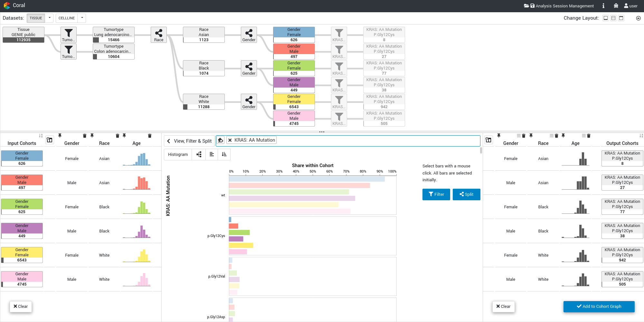The image size is (644, 322).
Task: Click the Coral logo icon
Action: pyautogui.click(x=7, y=5)
